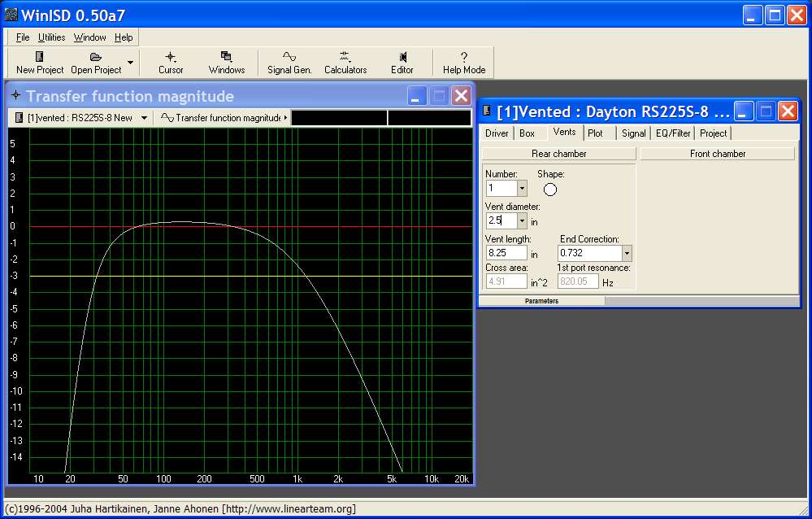This screenshot has height=519, width=812.
Task: Minimize the Transfer function magnitude window
Action: click(417, 96)
